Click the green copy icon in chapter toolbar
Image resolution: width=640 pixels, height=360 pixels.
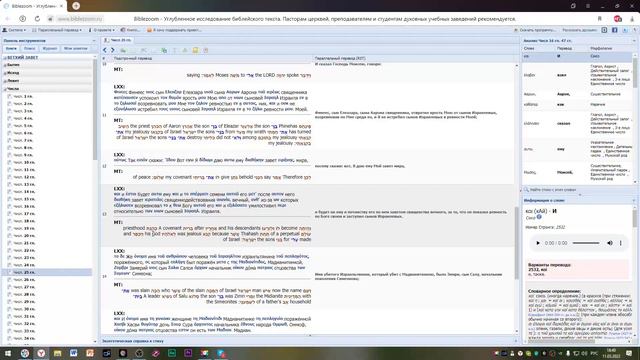point(164,50)
